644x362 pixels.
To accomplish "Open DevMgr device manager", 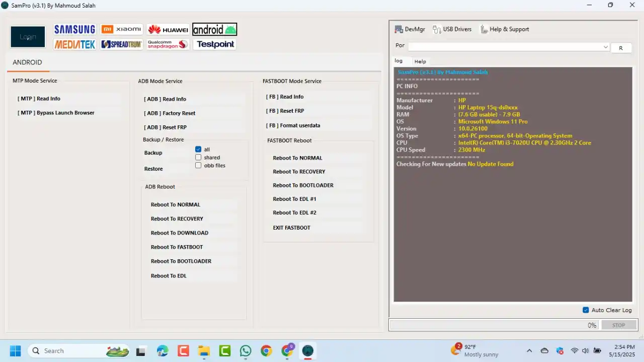I will coord(410,29).
